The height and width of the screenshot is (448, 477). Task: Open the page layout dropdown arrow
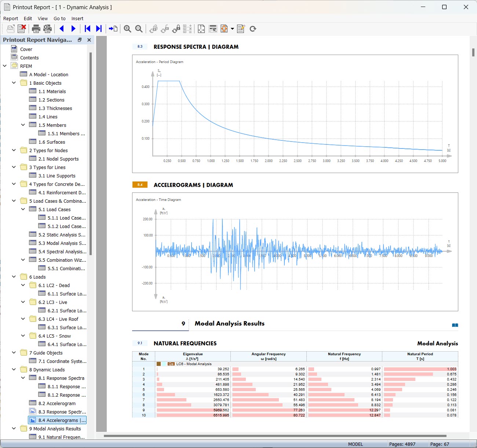coord(232,29)
